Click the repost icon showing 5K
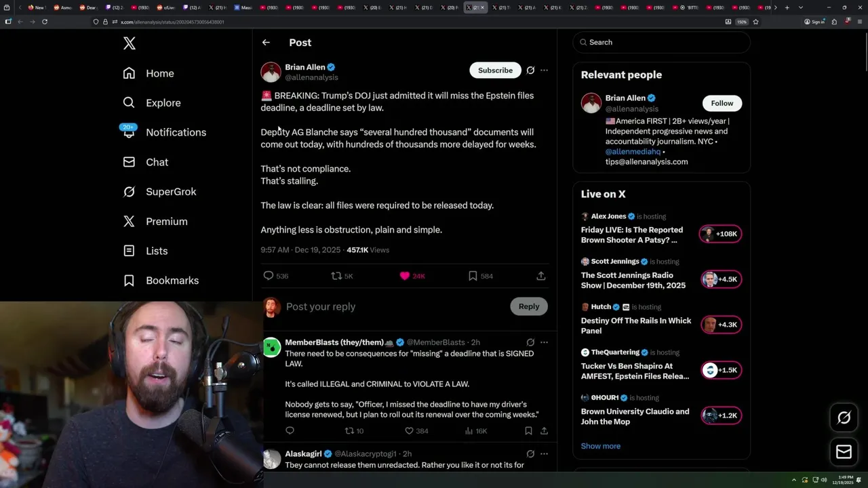The height and width of the screenshot is (488, 868). pyautogui.click(x=342, y=276)
